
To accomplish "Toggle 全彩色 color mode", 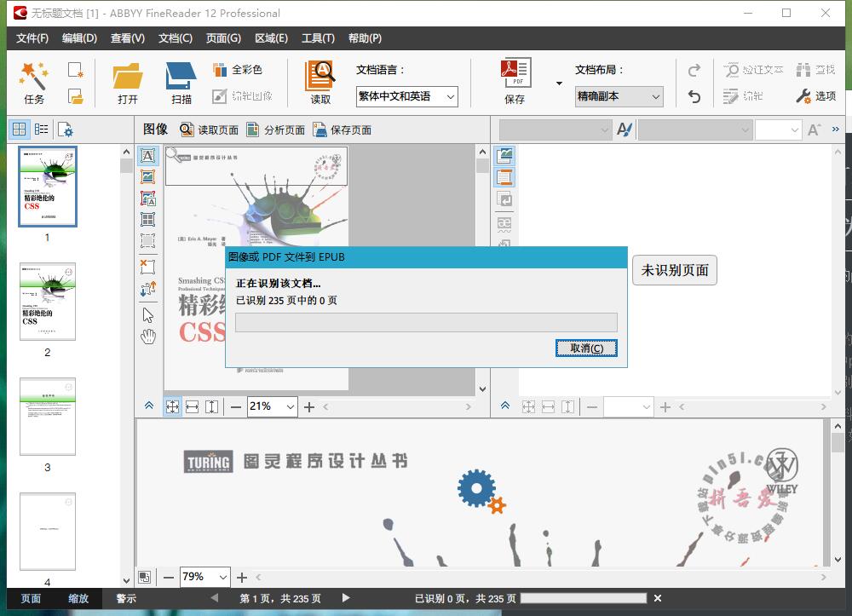I will pyautogui.click(x=238, y=70).
